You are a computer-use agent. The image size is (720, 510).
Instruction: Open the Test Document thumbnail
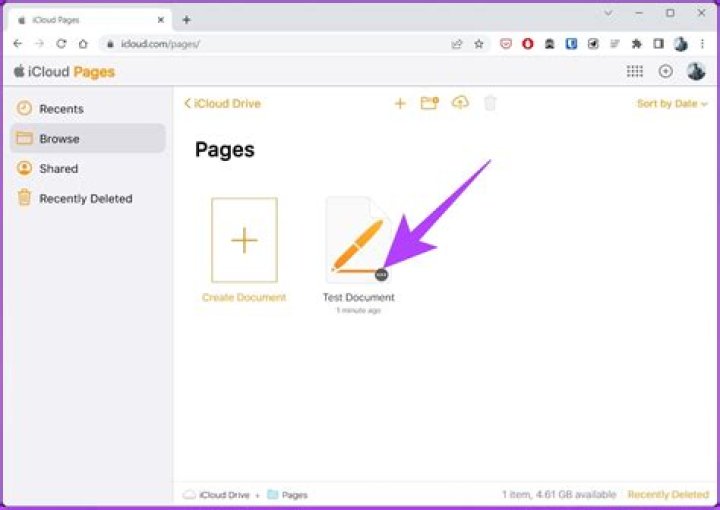tap(355, 240)
